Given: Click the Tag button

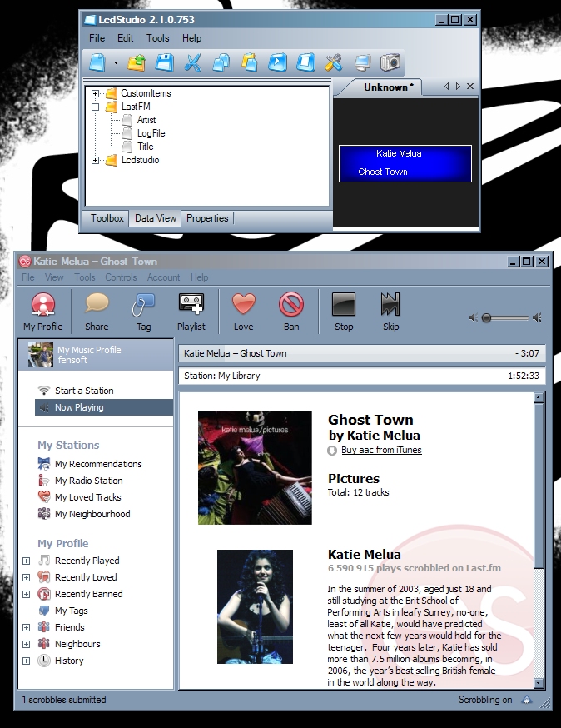Looking at the screenshot, I should [x=143, y=311].
